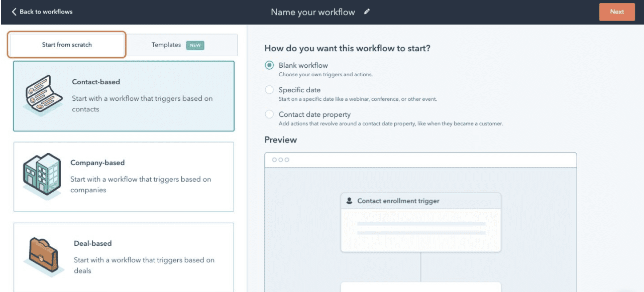Click the three dots in preview window
Screen dimensions: 644x292
(280, 160)
